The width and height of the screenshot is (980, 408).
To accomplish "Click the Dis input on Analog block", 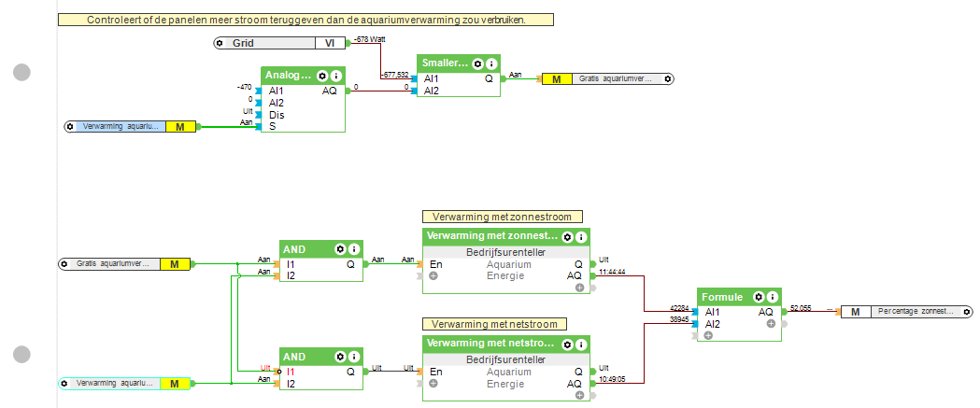I will (x=276, y=115).
